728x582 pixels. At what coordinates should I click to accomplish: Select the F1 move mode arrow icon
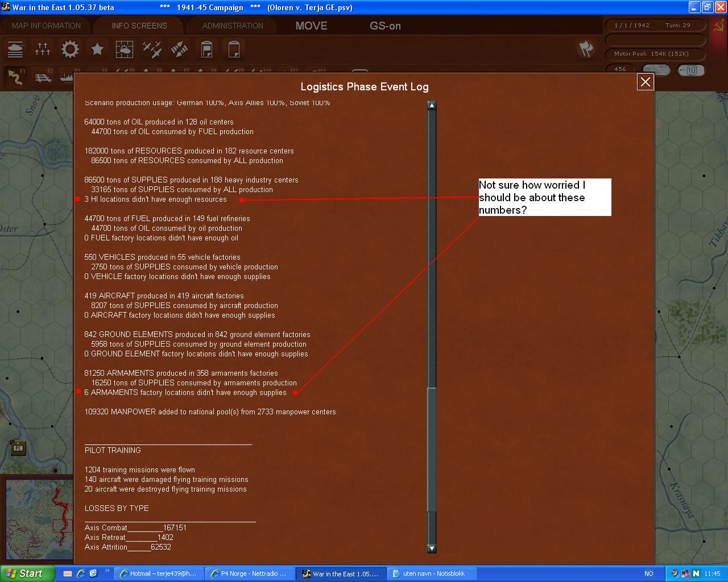coord(15,77)
